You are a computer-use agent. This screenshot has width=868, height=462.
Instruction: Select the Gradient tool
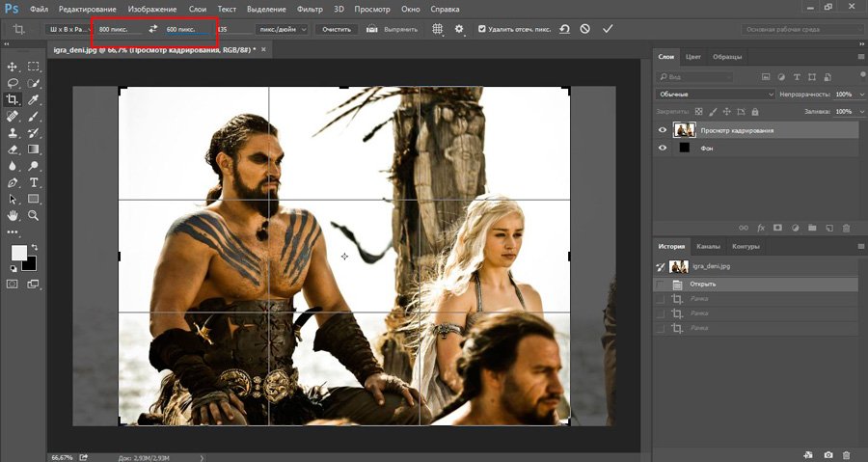click(34, 149)
